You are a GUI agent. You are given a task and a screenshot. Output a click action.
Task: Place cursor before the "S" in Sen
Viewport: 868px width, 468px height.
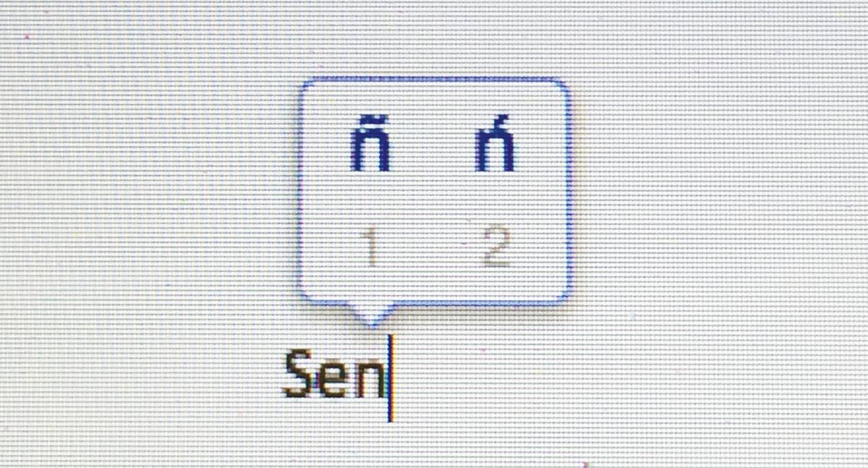[281, 375]
